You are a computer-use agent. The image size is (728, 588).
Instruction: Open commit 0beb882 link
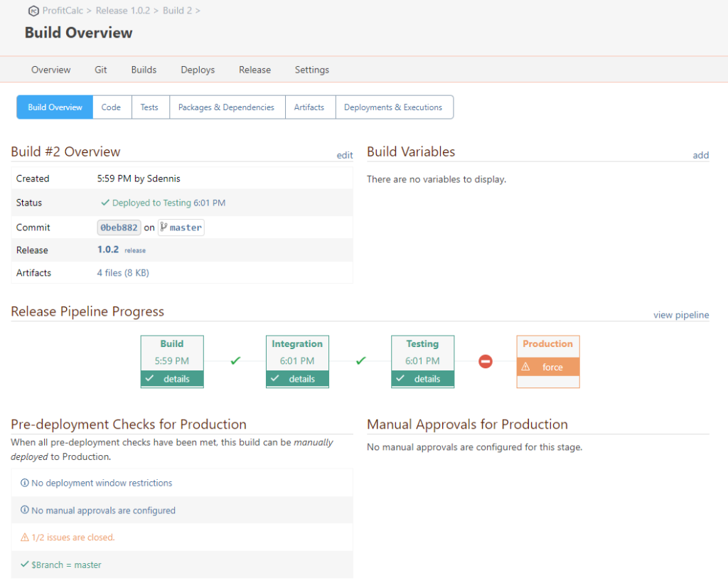pos(119,228)
